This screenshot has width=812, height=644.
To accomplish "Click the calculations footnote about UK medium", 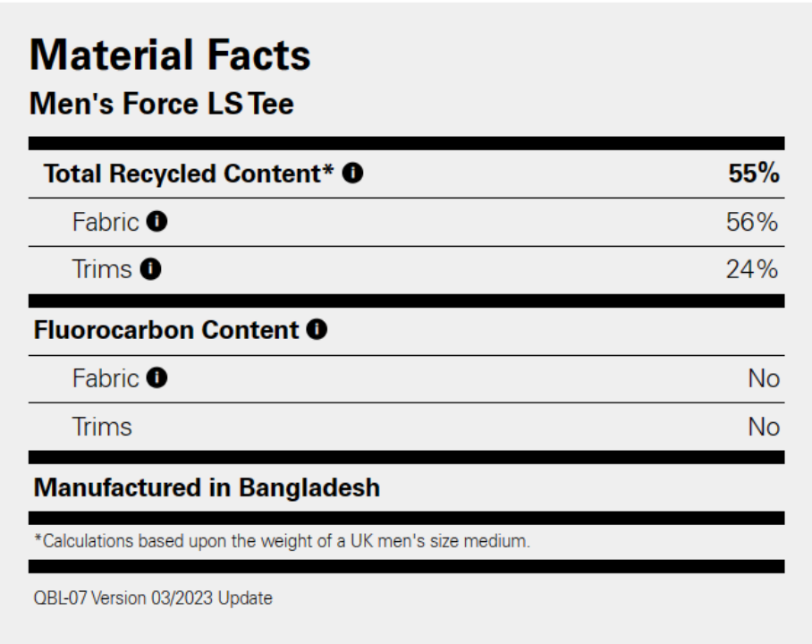I will click(x=283, y=541).
